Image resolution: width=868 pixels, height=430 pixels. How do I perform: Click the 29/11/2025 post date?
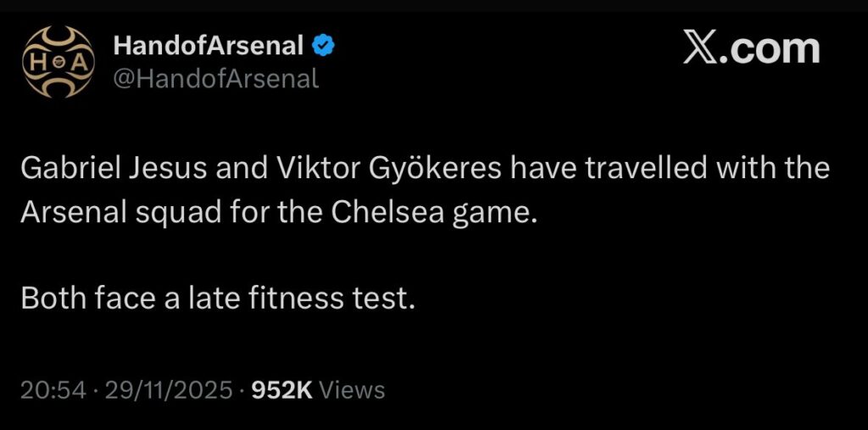pyautogui.click(x=167, y=390)
